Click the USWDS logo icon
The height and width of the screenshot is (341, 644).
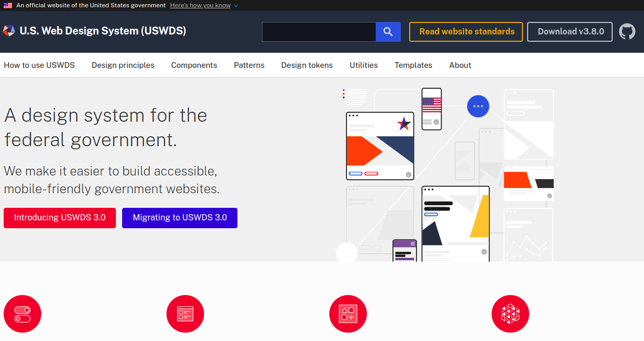(9, 31)
